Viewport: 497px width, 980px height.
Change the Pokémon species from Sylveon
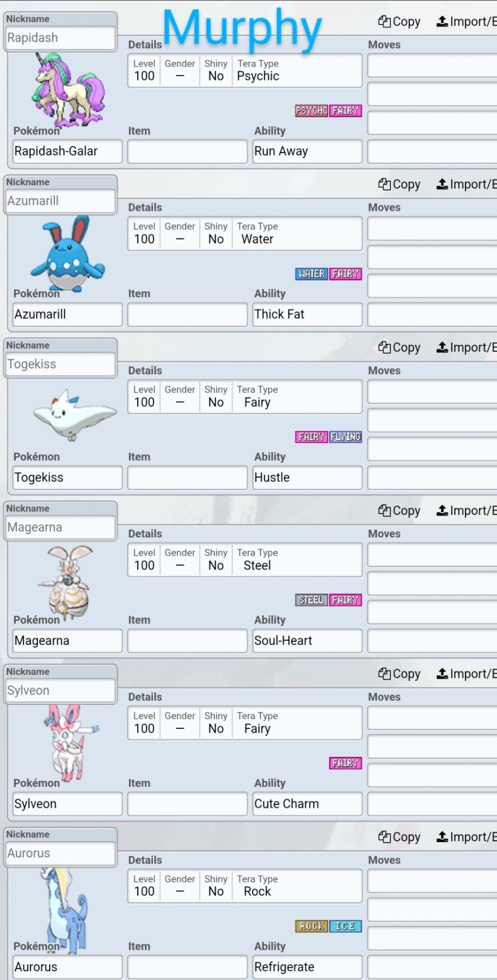pyautogui.click(x=67, y=804)
